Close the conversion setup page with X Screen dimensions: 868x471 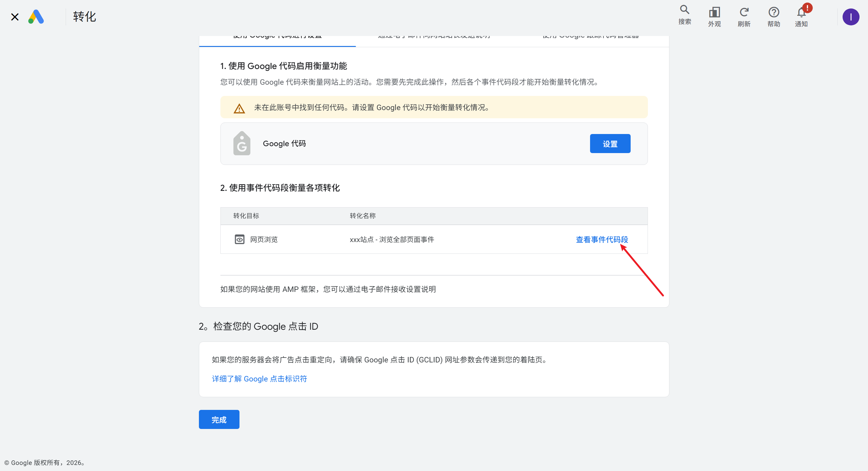[x=15, y=17]
